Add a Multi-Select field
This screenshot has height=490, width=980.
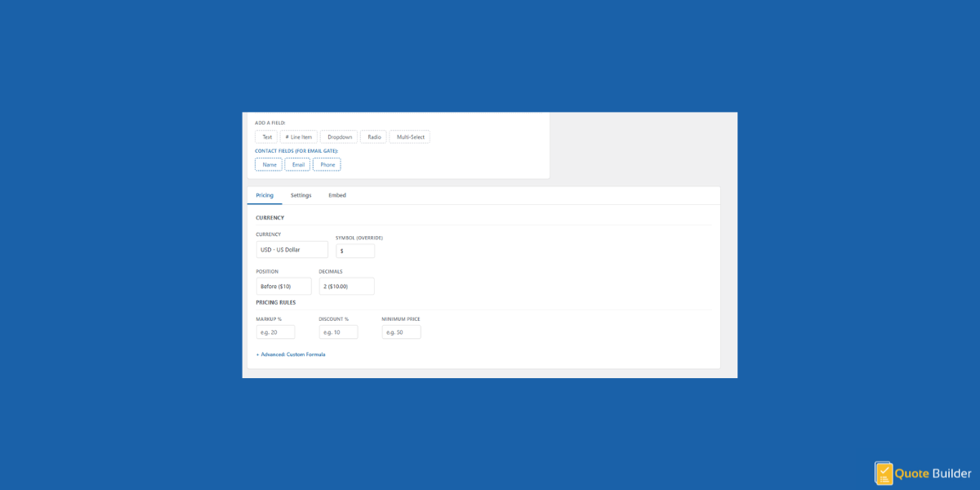click(x=409, y=136)
